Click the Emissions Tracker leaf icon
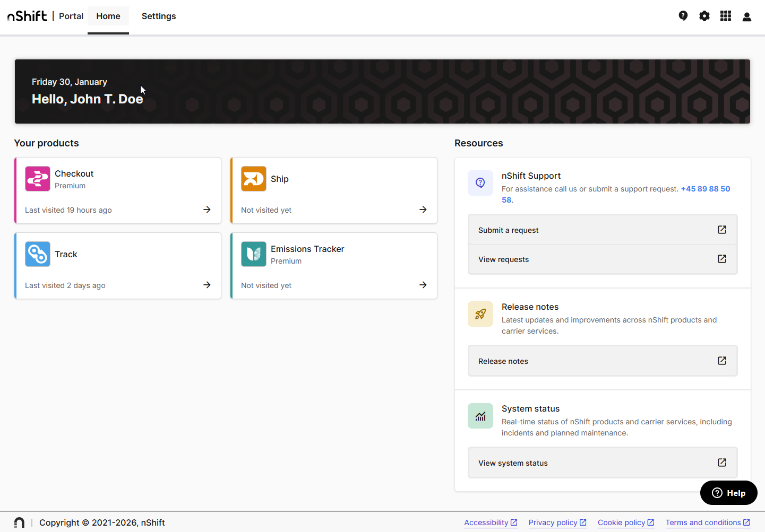 254,254
